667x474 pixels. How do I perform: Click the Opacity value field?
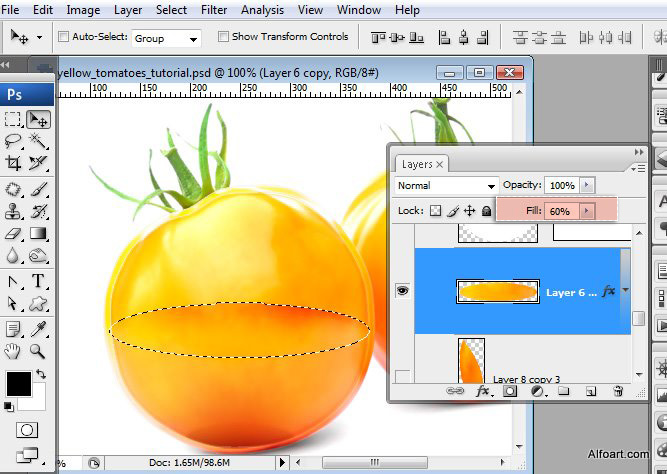[562, 186]
